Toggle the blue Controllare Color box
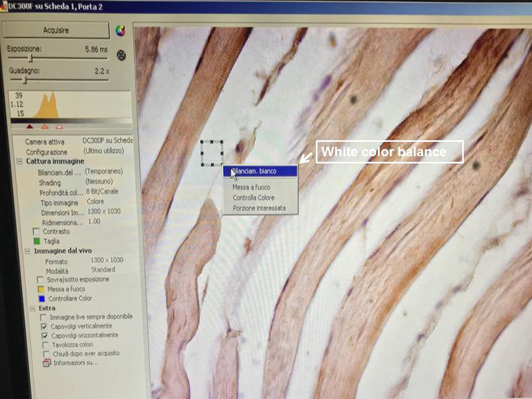This screenshot has height=399, width=532. click(x=42, y=299)
